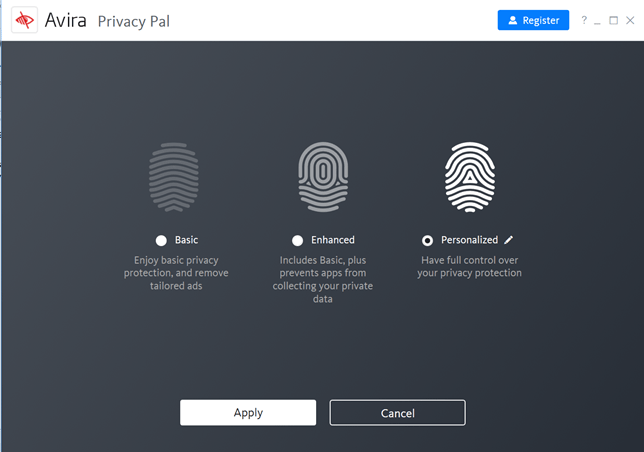644x452 pixels.
Task: Choose the Basic radio button
Action: point(161,241)
